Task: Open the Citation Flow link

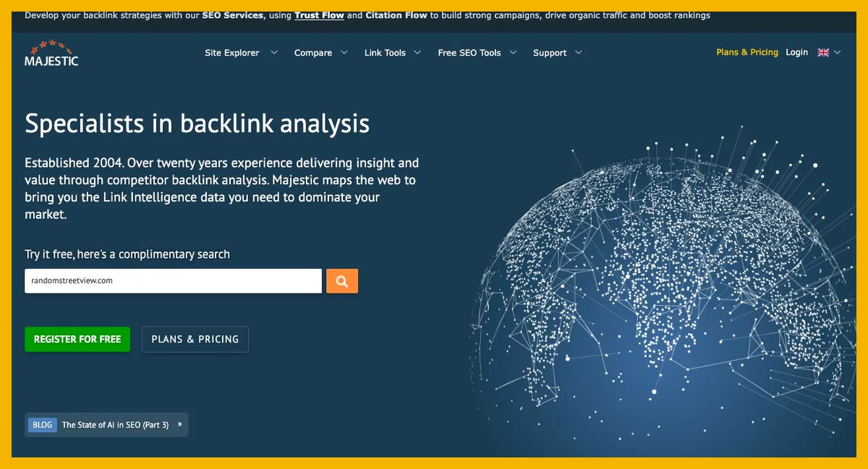Action: [396, 15]
